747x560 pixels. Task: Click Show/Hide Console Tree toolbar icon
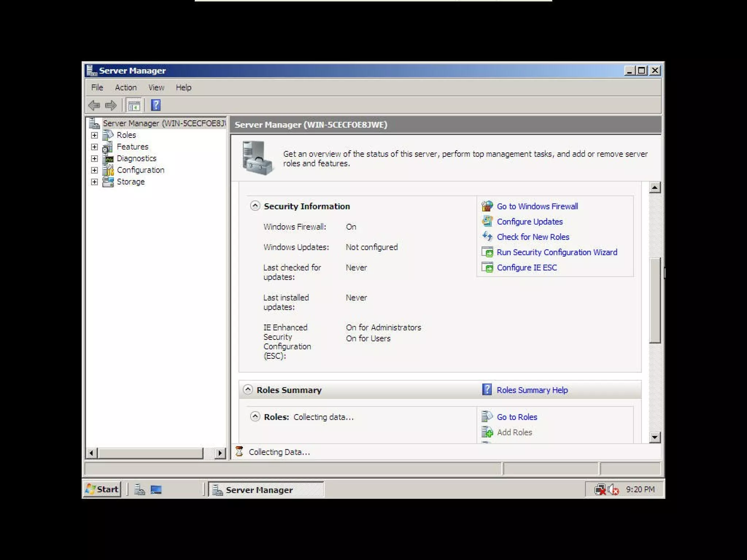click(134, 106)
